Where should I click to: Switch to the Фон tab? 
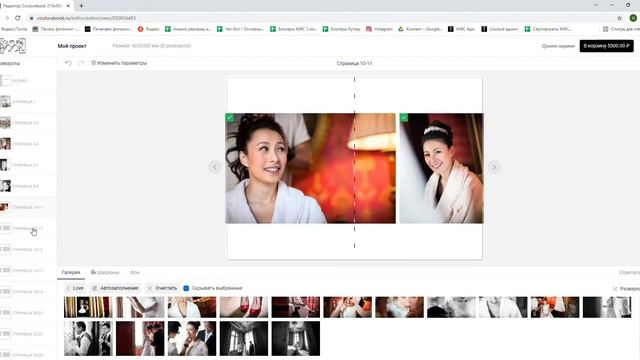(135, 272)
